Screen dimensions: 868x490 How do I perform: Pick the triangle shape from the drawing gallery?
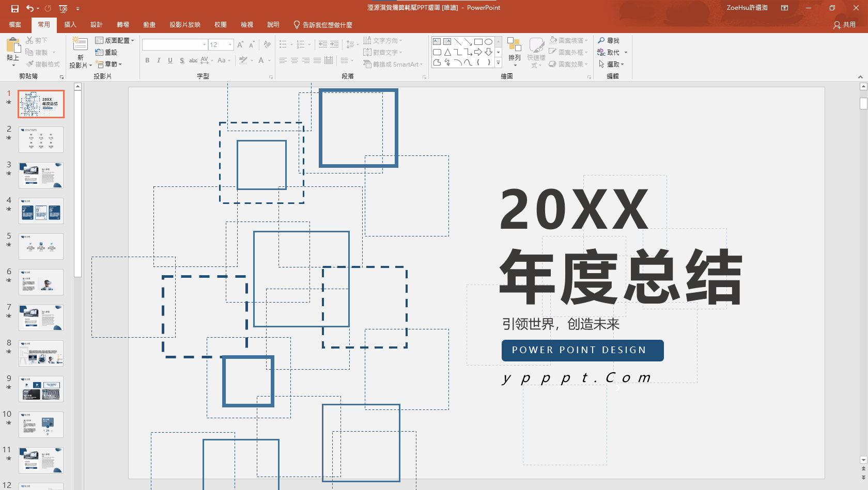447,52
